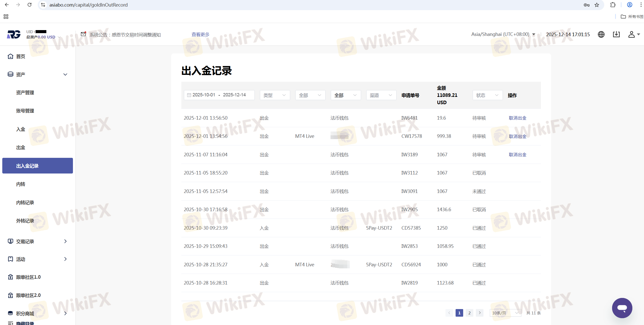
Task: Go to page 2 of records
Action: [469, 313]
